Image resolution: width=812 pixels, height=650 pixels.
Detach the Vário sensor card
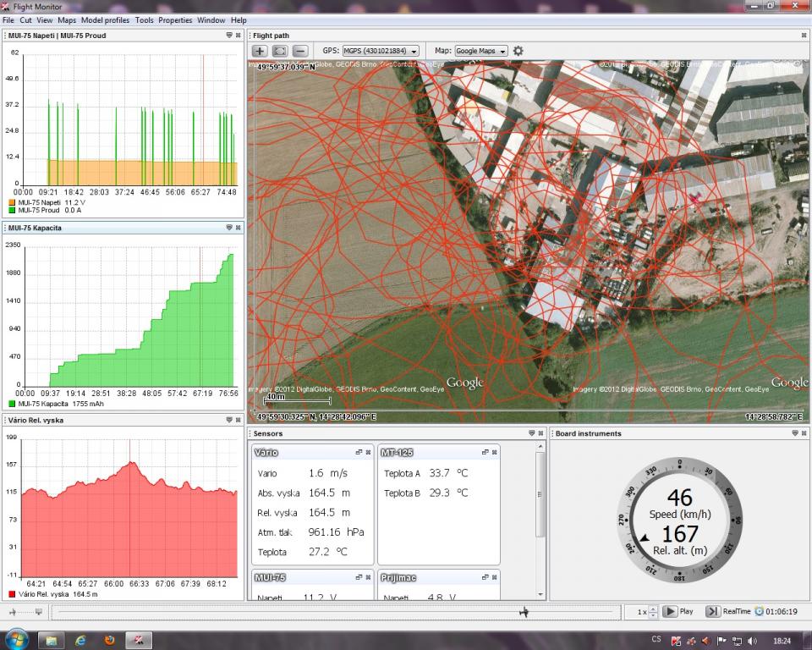[359, 453]
